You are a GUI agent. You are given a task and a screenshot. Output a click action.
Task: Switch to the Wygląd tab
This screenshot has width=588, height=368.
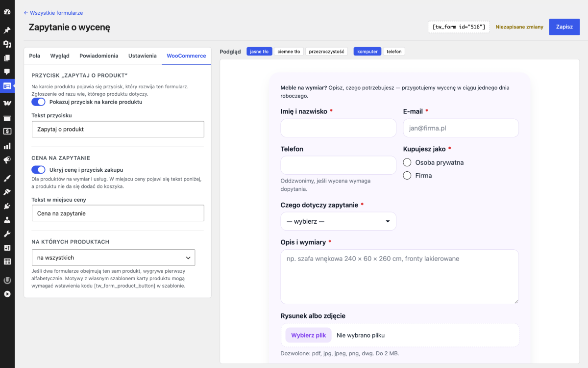[x=60, y=56]
